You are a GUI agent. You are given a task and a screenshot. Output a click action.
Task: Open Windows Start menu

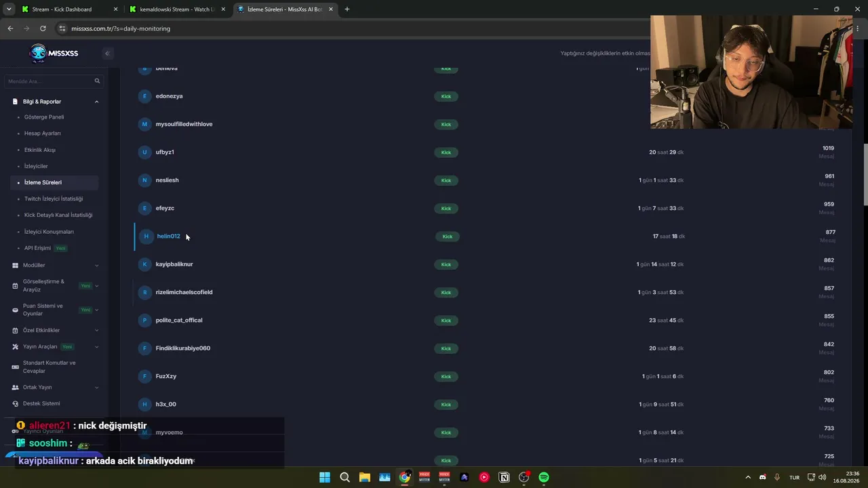point(325,477)
